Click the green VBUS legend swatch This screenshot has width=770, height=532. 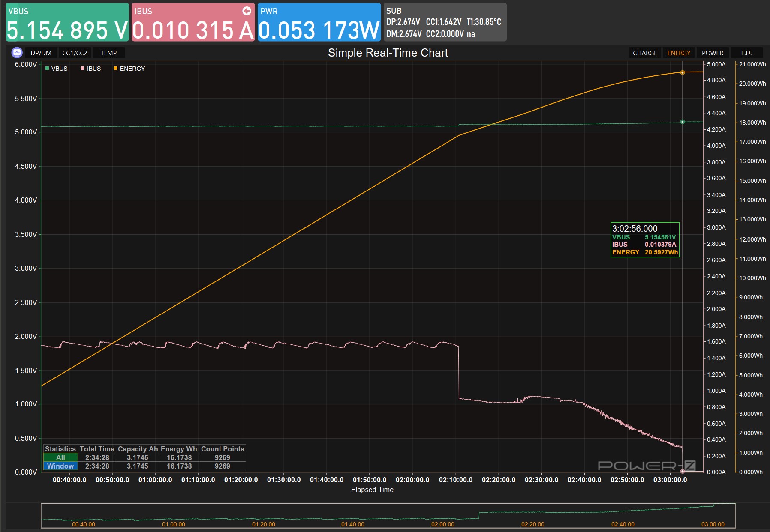point(47,68)
